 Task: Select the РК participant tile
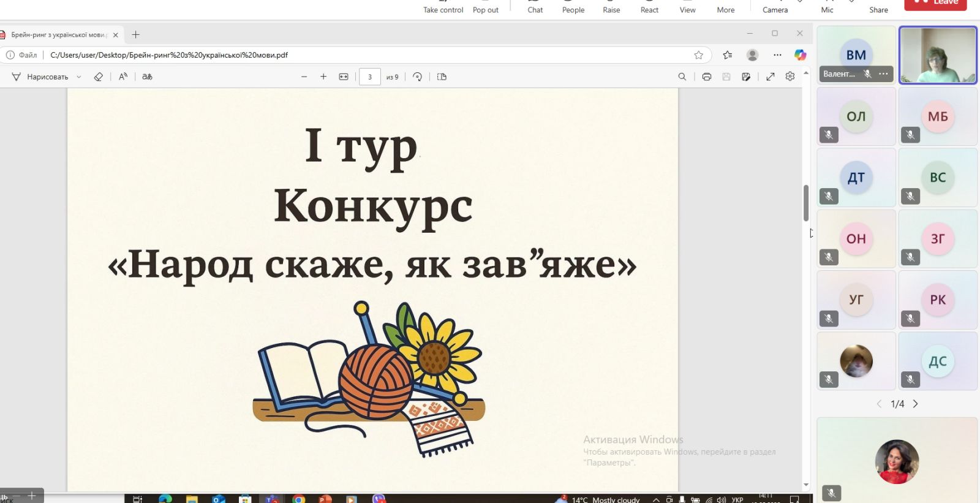click(938, 300)
